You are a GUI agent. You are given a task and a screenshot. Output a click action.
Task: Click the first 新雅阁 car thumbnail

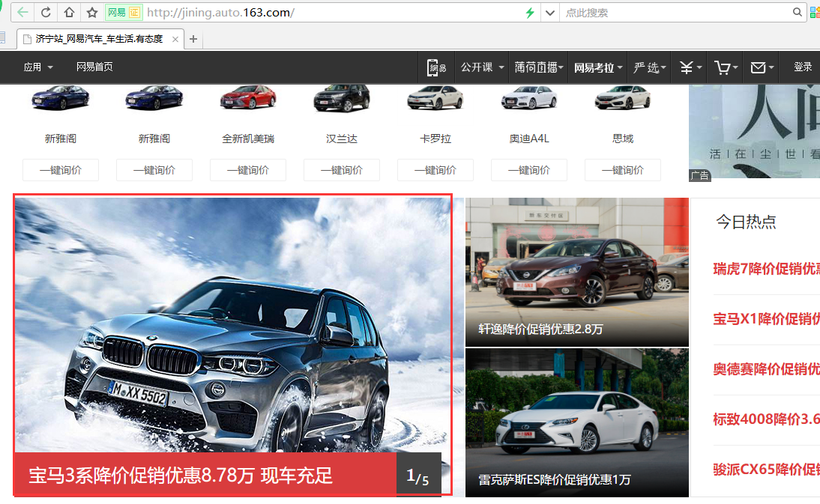click(x=61, y=98)
